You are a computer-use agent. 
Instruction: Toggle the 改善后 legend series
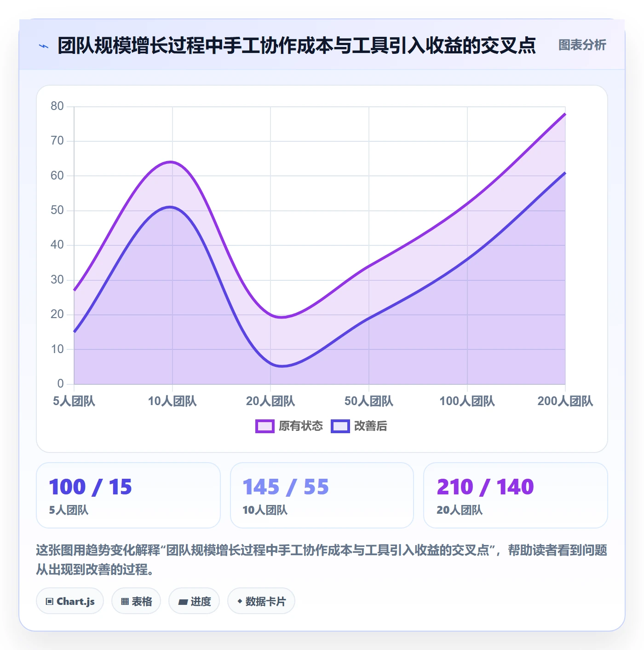[359, 426]
